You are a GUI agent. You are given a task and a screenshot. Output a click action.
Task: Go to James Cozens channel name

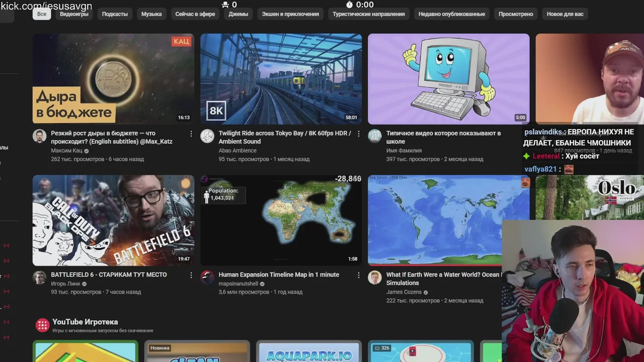coord(404,292)
